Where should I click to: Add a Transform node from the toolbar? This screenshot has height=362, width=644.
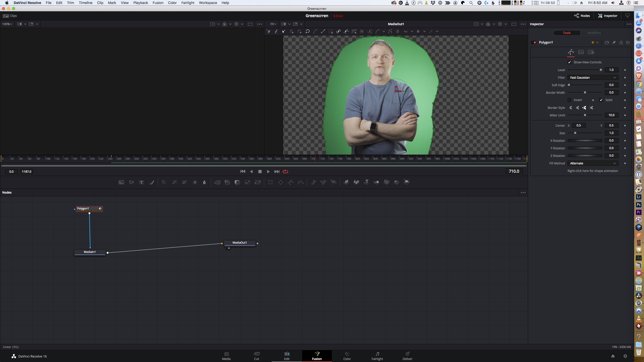click(258, 182)
